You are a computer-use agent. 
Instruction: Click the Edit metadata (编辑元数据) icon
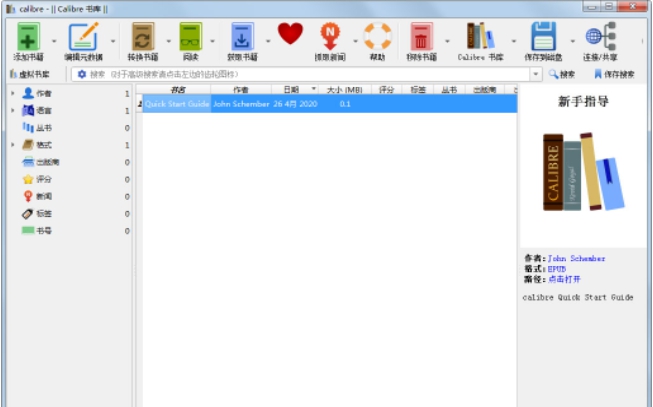[x=83, y=37]
